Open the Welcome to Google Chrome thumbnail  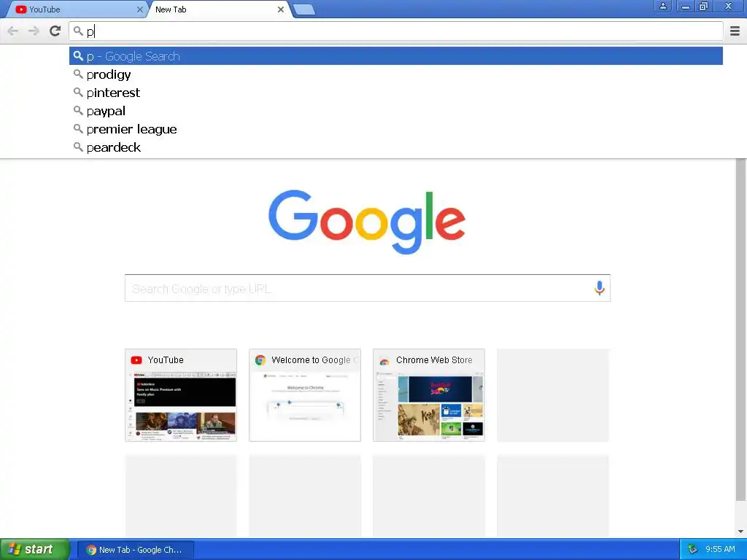click(305, 394)
